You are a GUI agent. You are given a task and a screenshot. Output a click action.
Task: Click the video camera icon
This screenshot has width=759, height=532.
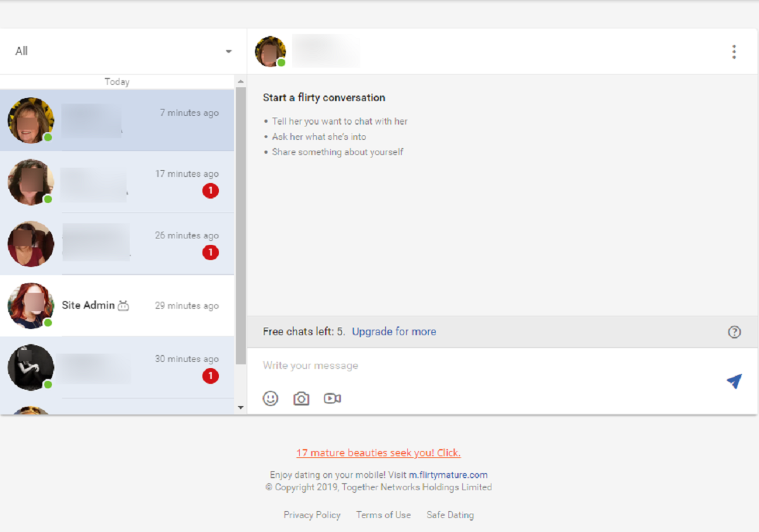(332, 399)
